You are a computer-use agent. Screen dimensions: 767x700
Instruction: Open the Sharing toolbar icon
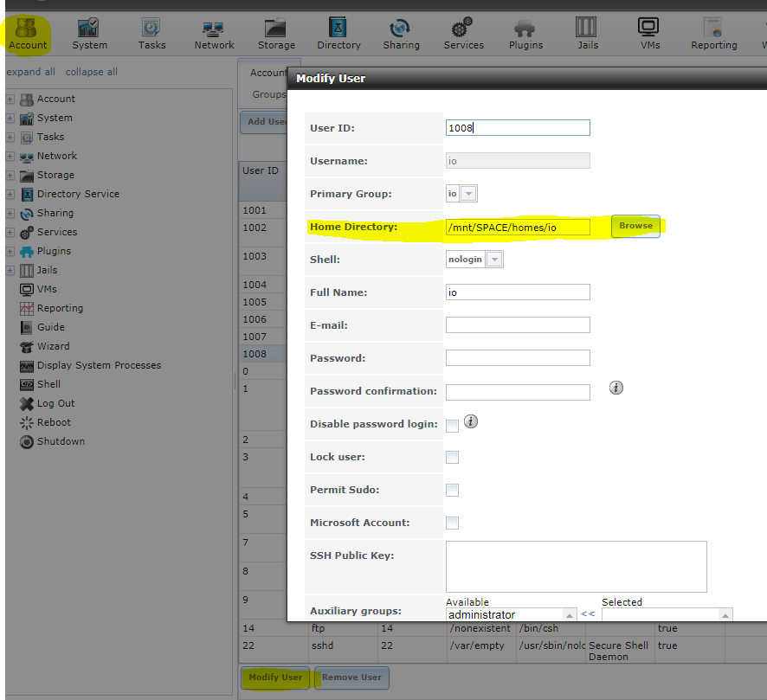click(x=401, y=34)
